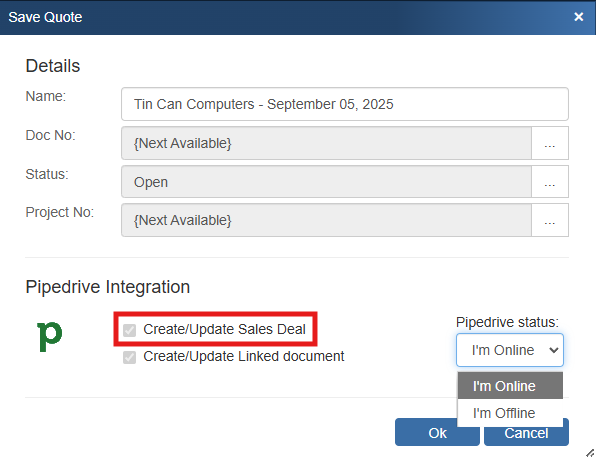Click the green Pipedrive logo icon
The width and height of the screenshot is (596, 457).
click(x=49, y=336)
